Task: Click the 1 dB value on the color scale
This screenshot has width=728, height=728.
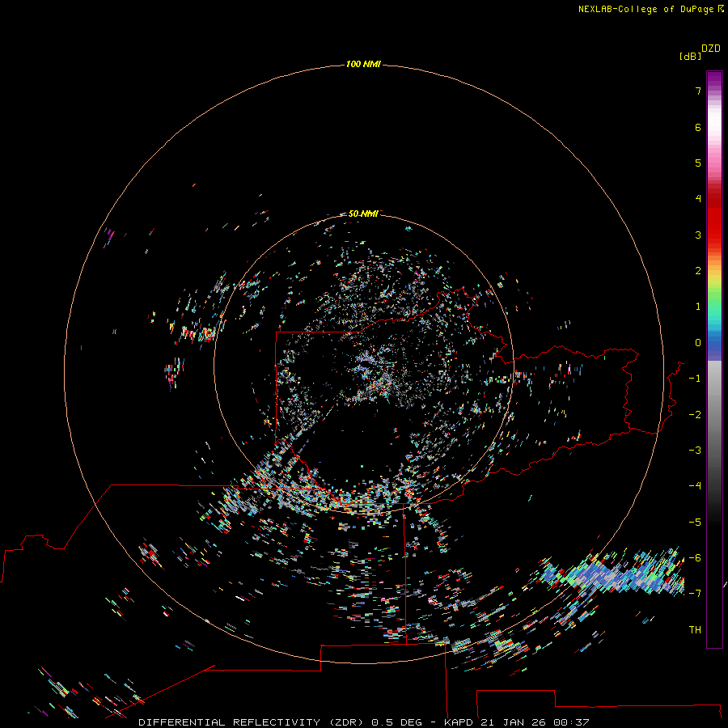Action: 698,307
